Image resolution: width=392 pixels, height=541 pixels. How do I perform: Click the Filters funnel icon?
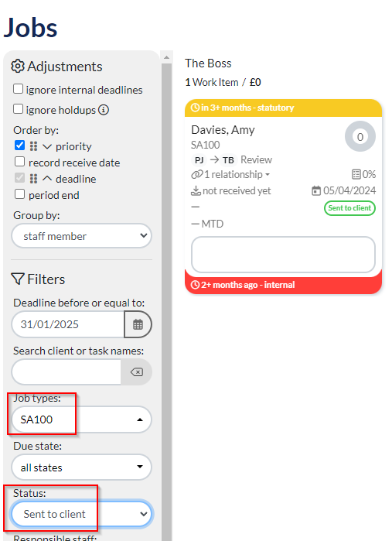point(18,279)
